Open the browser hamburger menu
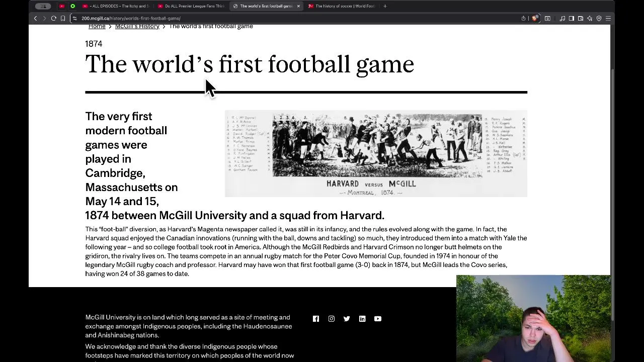 coord(608,18)
